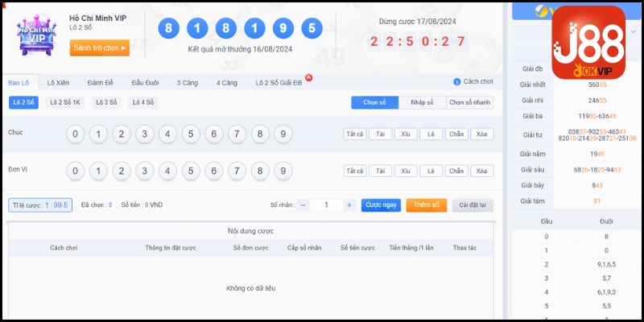This screenshot has height=322, width=644.
Task: Click the Hồ Chí Minh VIP logo icon
Action: click(x=36, y=34)
